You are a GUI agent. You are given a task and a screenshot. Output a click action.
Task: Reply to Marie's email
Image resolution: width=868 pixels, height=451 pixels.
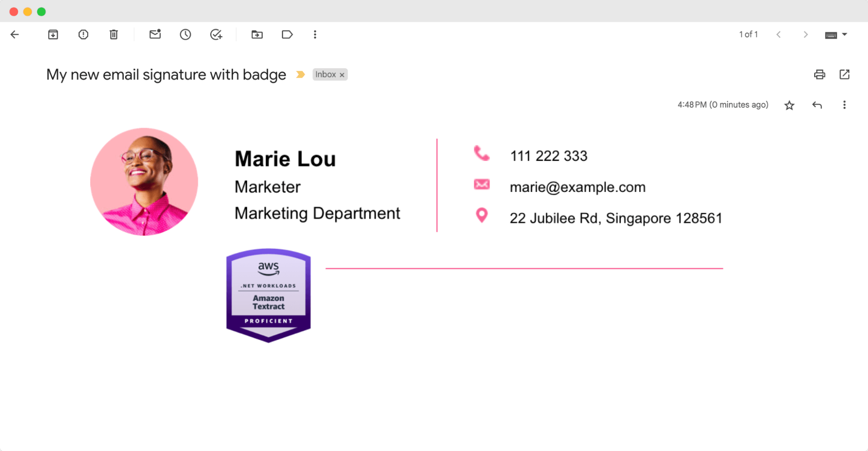click(818, 105)
